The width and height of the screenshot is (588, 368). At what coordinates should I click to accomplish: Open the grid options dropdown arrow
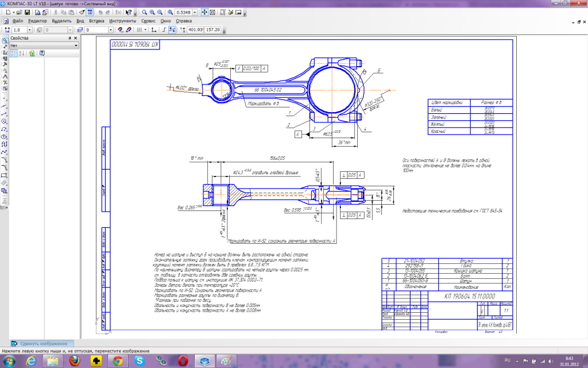point(145,30)
